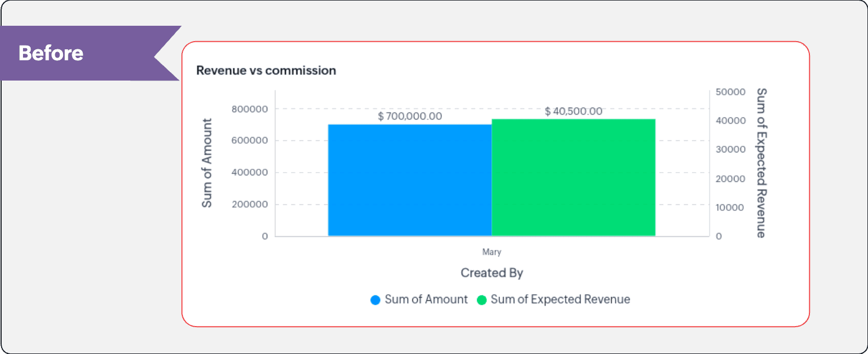The image size is (868, 354).
Task: Select the $40,500.00 data label
Action: pos(573,111)
